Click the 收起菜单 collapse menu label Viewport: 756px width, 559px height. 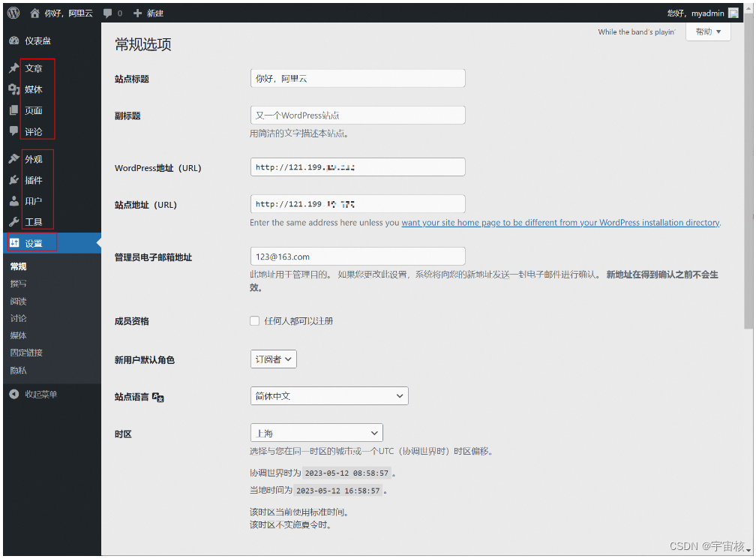[41, 395]
